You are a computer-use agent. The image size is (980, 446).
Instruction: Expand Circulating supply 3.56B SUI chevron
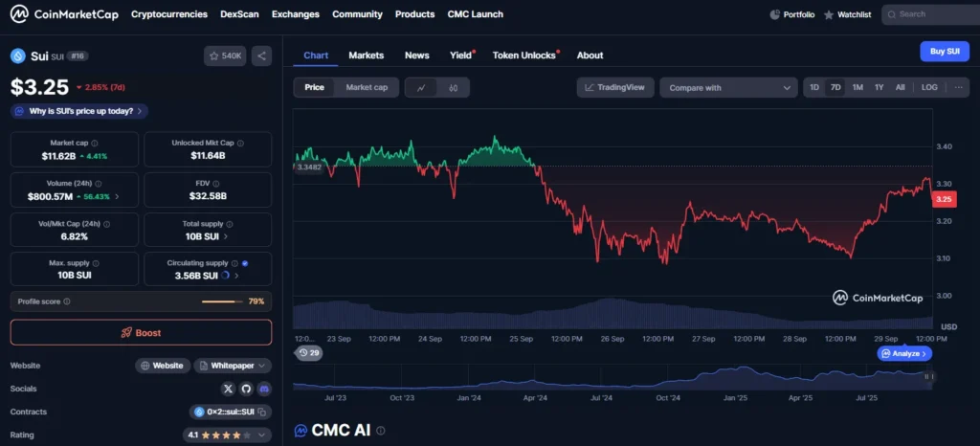[x=236, y=276]
